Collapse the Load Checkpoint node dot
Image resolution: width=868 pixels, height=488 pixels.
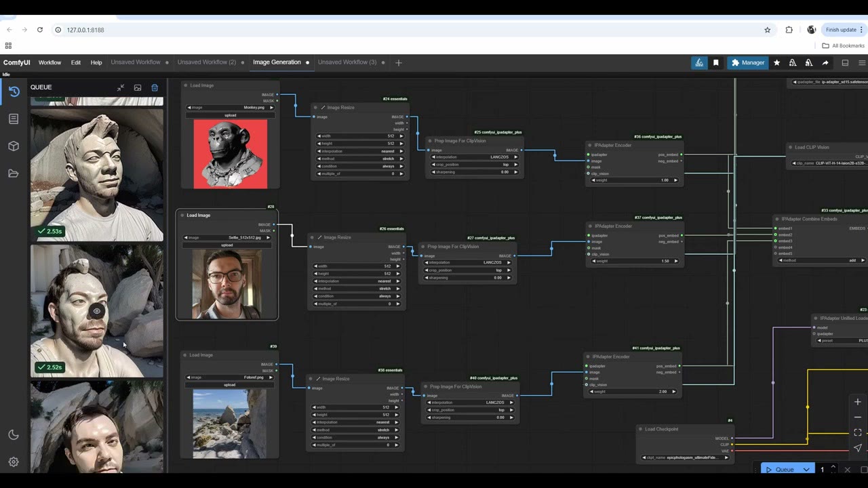tap(641, 429)
